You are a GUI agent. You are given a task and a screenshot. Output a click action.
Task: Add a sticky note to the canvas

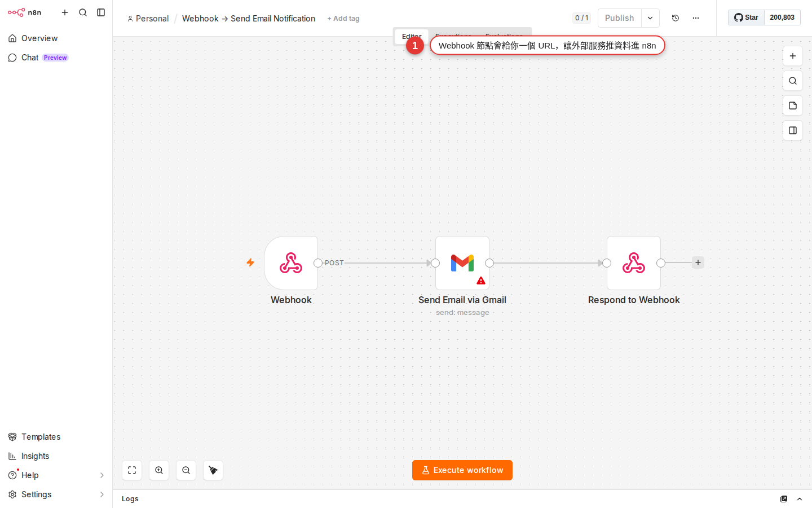(x=793, y=106)
